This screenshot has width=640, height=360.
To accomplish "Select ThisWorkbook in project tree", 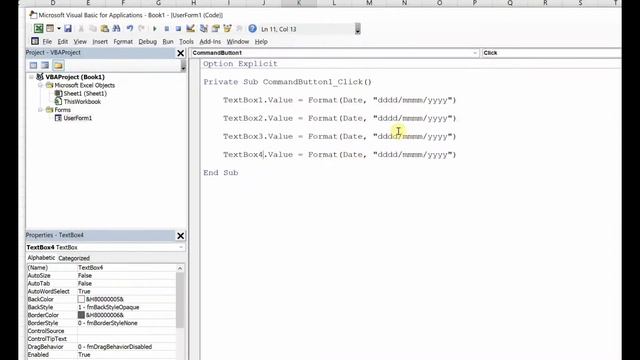I will coord(82,102).
